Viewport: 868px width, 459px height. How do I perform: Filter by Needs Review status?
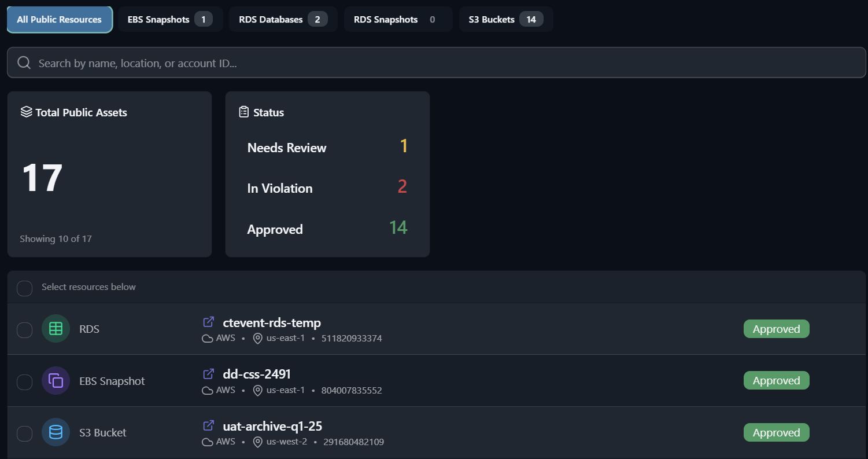point(287,148)
